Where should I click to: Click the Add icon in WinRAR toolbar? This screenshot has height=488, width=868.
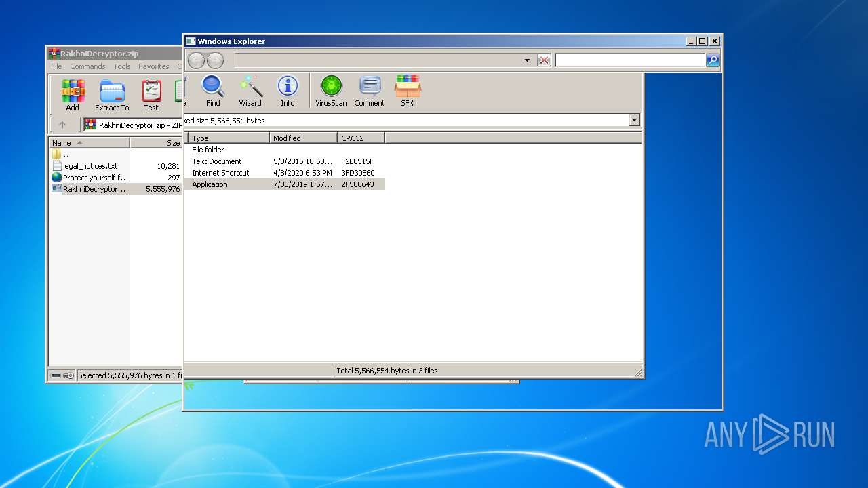pos(73,96)
